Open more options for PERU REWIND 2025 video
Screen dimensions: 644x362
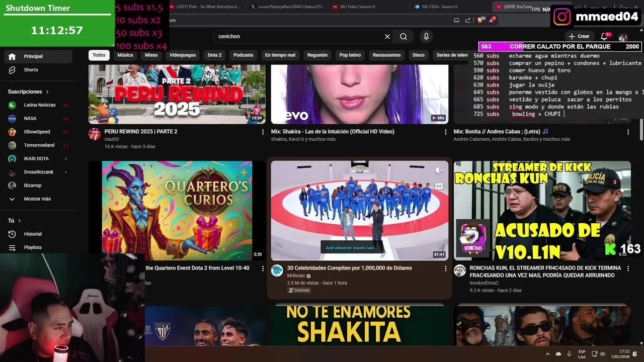click(x=263, y=132)
